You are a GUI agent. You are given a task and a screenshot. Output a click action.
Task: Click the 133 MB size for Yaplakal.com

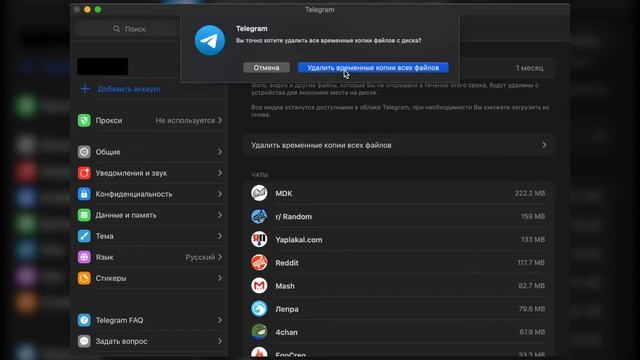(x=533, y=240)
